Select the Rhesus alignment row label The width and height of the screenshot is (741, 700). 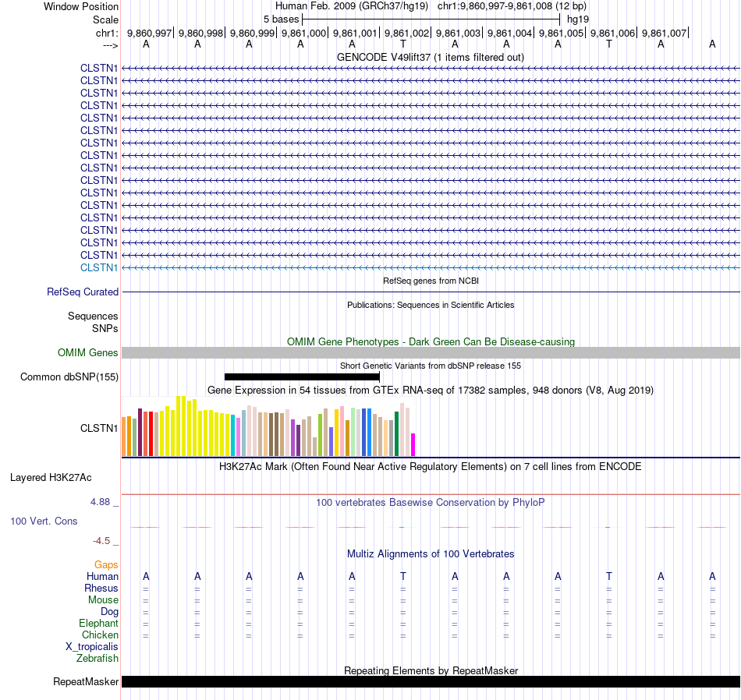(101, 588)
